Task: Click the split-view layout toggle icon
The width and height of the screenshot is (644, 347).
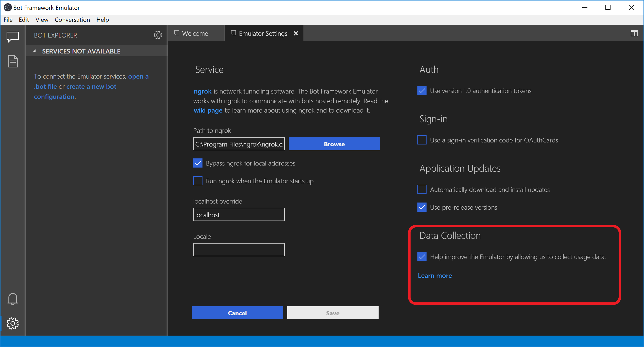Action: click(634, 33)
